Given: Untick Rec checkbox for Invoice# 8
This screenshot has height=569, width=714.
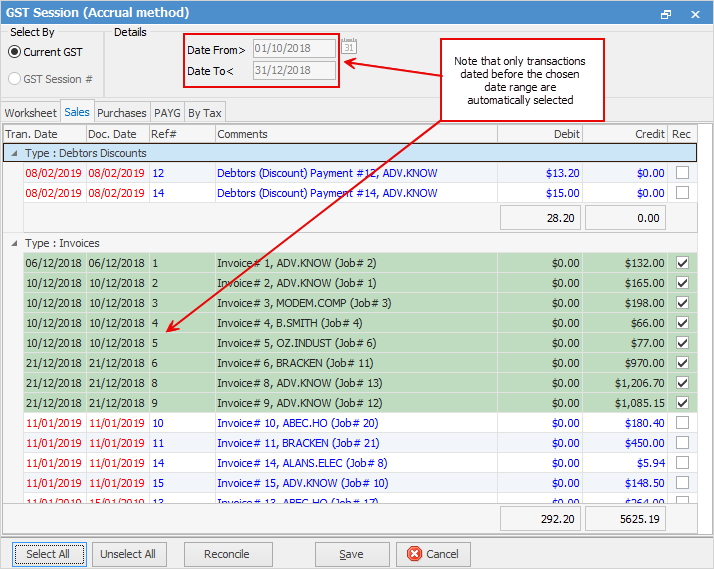Looking at the screenshot, I should [x=682, y=383].
